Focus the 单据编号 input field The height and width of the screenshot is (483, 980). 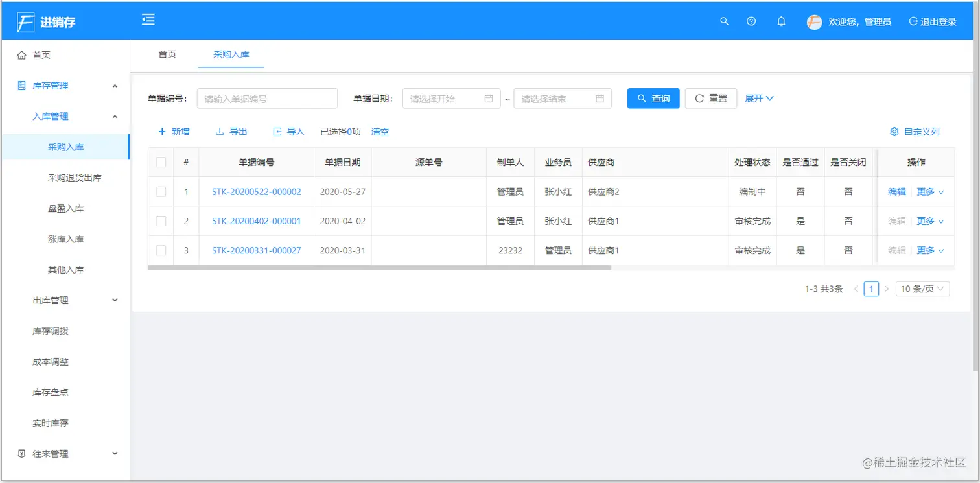(x=267, y=99)
